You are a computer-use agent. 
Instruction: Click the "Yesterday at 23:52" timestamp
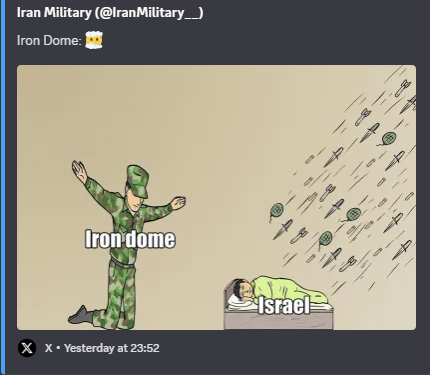click(112, 348)
